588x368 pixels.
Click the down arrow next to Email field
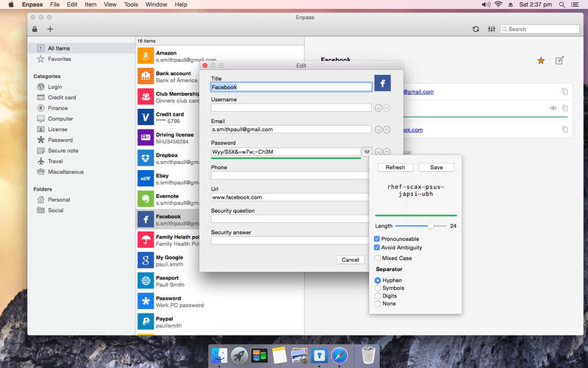[379, 130]
